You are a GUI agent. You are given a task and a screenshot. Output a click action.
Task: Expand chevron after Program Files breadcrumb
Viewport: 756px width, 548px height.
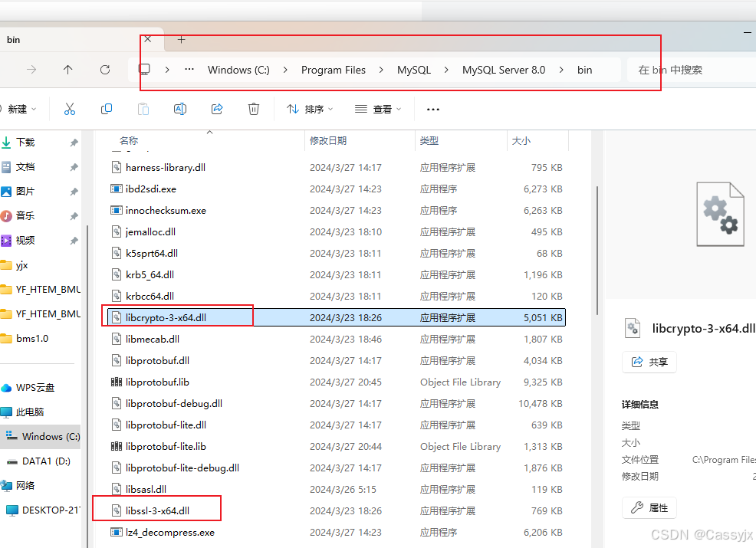click(x=381, y=70)
